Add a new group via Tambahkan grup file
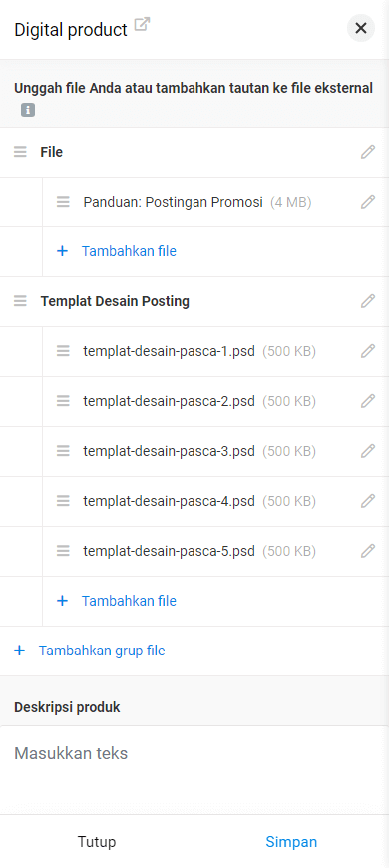 point(90,650)
